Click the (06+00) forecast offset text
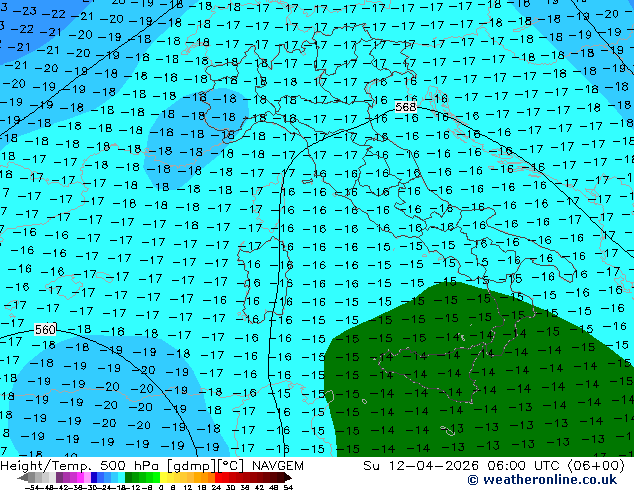634x490 pixels. point(596,466)
